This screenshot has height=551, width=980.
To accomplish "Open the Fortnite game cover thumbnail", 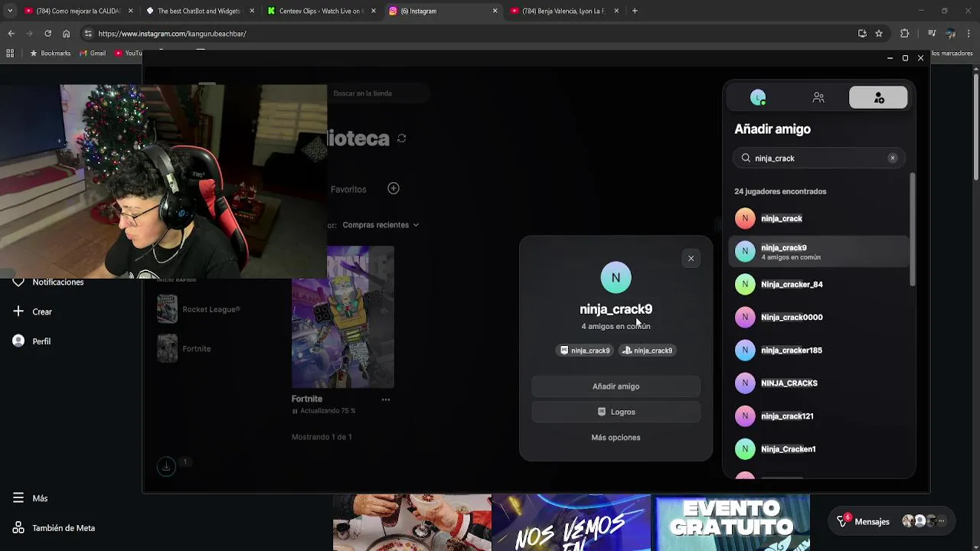I will coord(343,317).
